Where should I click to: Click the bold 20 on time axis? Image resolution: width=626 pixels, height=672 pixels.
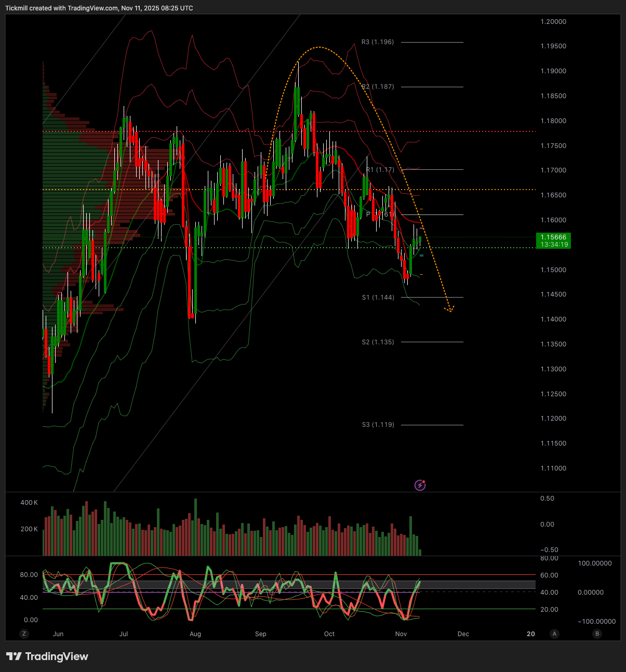530,634
